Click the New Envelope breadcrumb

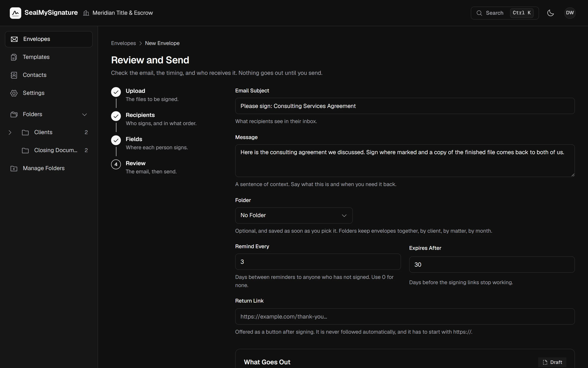pos(162,43)
